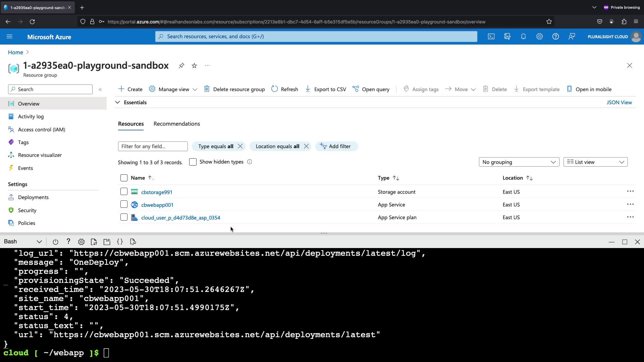644x362 pixels.
Task: Collapse the Essentials section
Action: (x=118, y=103)
